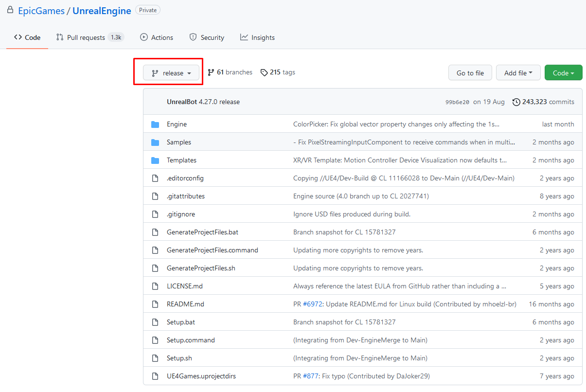Click the branches icon next to 61

click(211, 72)
